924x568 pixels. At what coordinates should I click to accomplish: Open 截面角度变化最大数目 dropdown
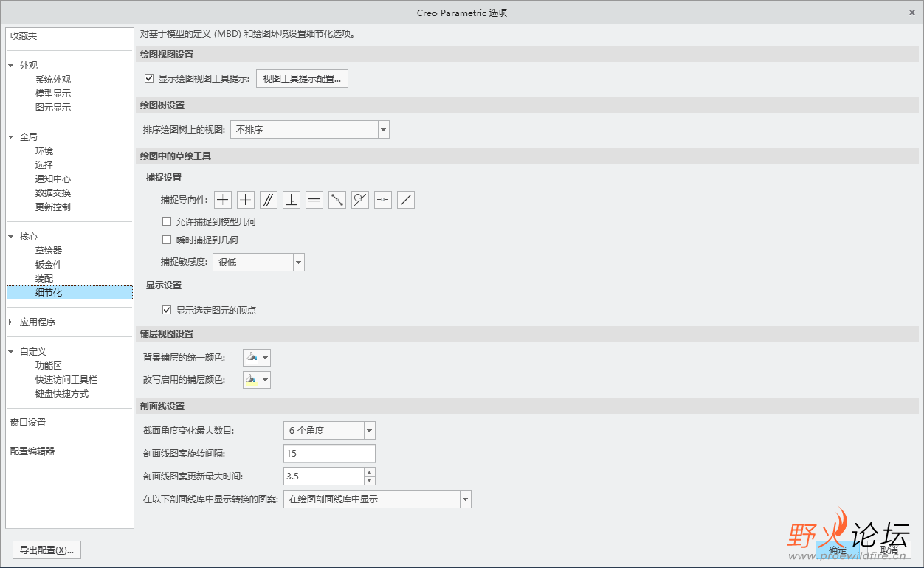[x=329, y=430]
